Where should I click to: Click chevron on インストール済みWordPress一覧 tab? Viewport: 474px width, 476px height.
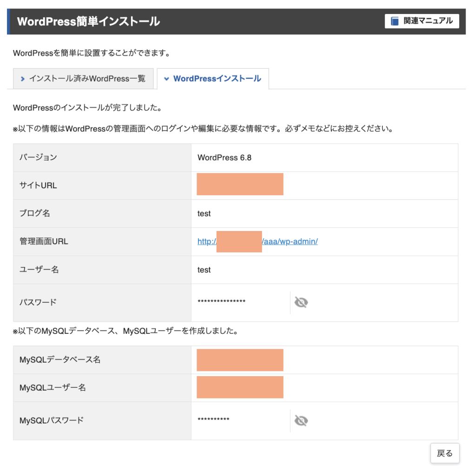pos(22,79)
